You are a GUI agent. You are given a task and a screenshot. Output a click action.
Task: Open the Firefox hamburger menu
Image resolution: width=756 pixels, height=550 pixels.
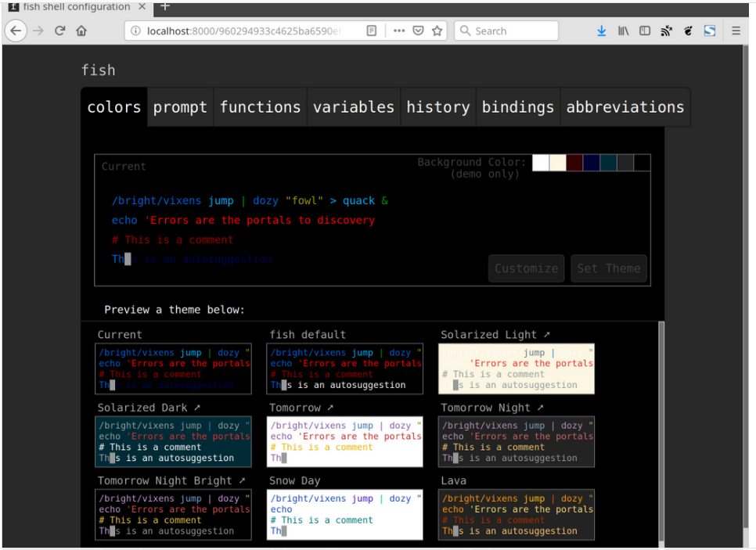point(736,31)
